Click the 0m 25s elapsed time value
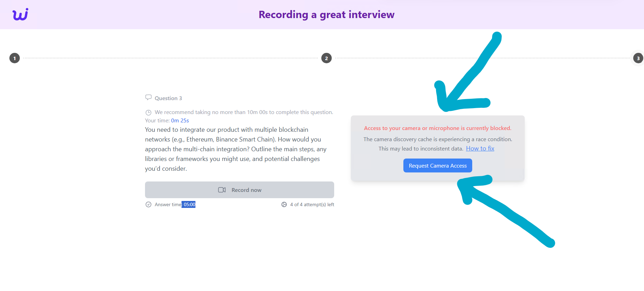Screen dimensions: 644x291 [180, 121]
